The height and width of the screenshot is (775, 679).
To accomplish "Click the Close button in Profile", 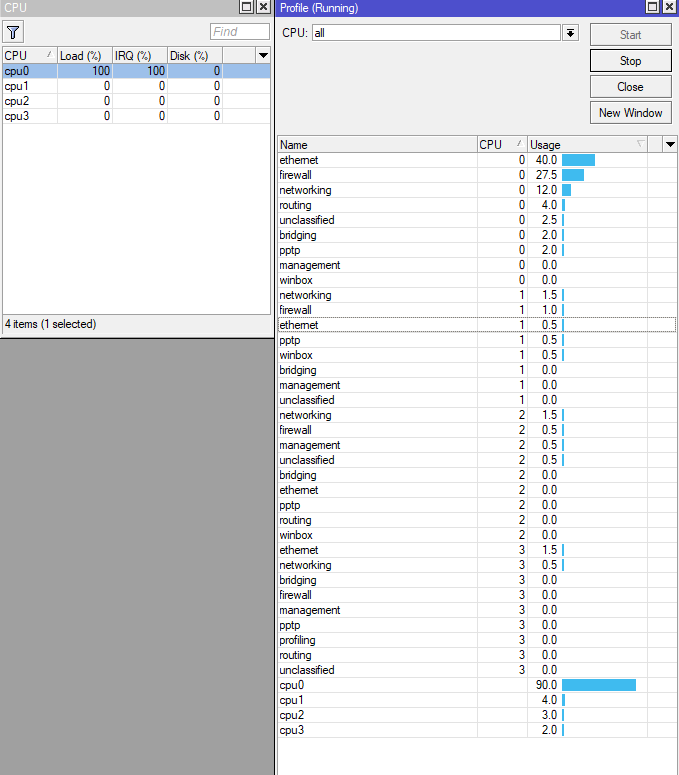I will tap(631, 87).
